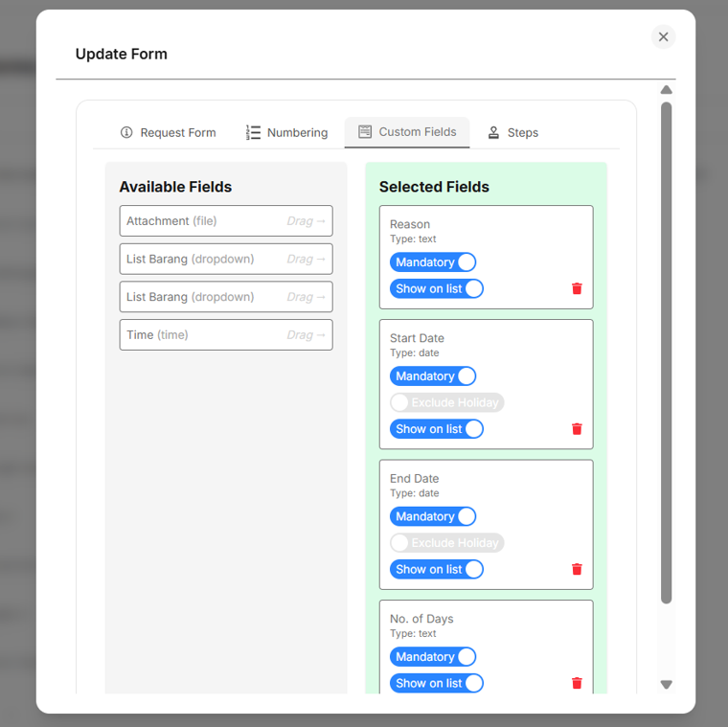The width and height of the screenshot is (728, 727).
Task: Select the Custom Fields tab
Action: (x=407, y=132)
